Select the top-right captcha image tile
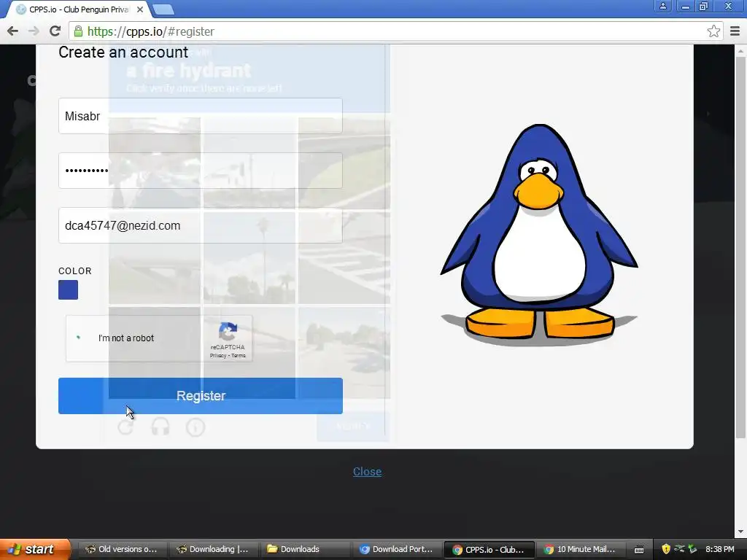 click(344, 163)
